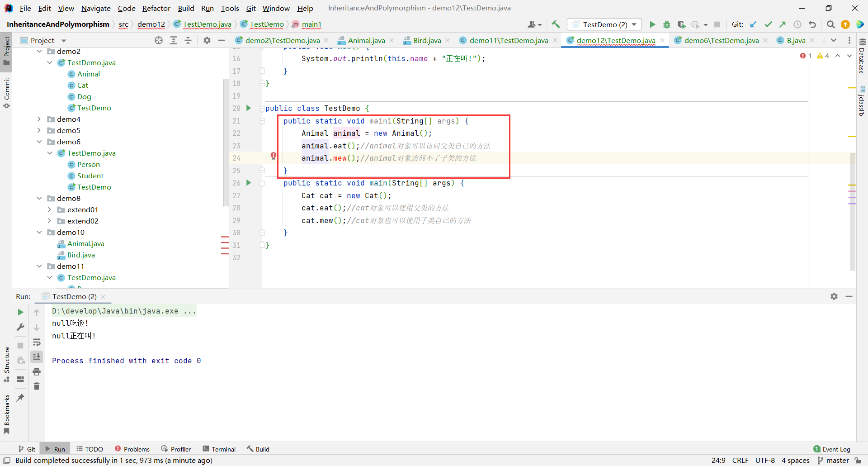Expand the extend01 folder
This screenshot has height=466, width=868.
pos(50,209)
